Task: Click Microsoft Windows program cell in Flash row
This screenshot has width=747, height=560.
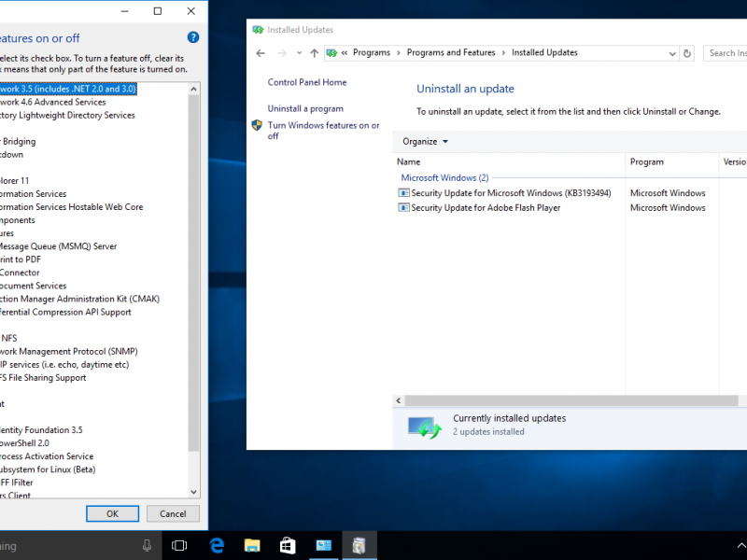Action: [668, 207]
